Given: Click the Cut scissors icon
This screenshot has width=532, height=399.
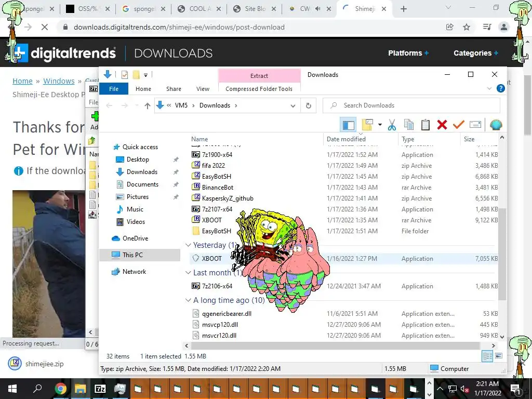Looking at the screenshot, I should [x=392, y=125].
